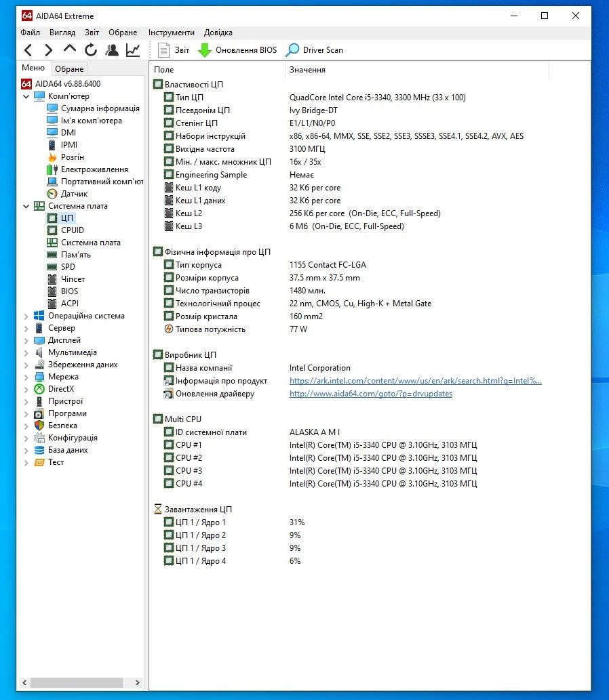Click the Звіт report toolbar button
Viewport: 609px width, 700px height.
pos(174,50)
